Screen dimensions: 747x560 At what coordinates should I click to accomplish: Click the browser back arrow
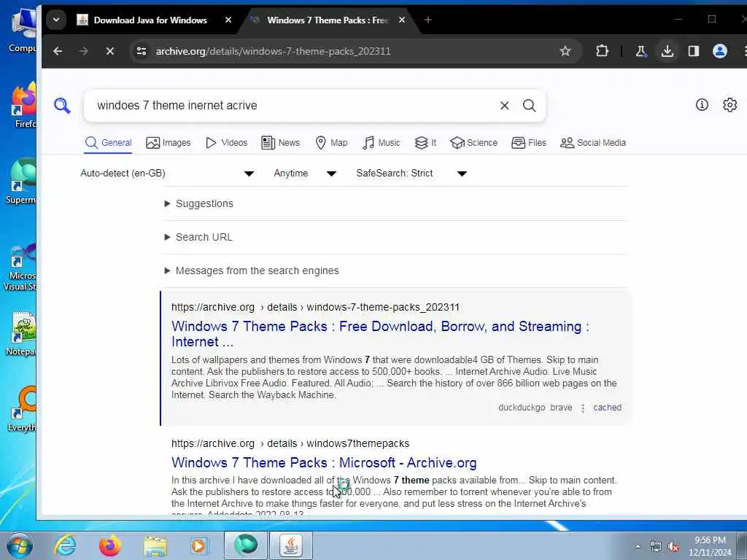click(58, 51)
